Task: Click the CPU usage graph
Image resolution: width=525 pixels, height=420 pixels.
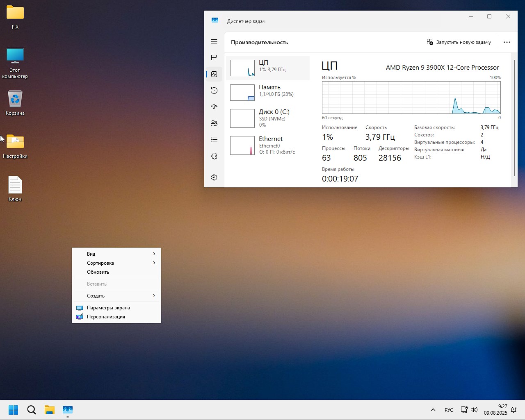Action: click(x=411, y=98)
